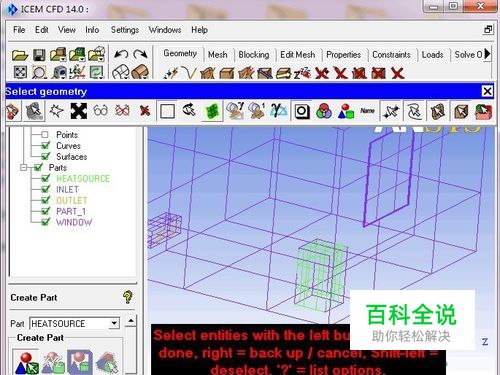The image size is (500, 375).
Task: Uncheck the INLET part
Action: (46, 189)
